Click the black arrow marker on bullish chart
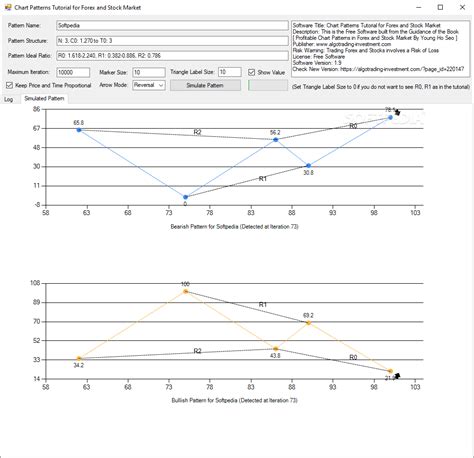 (397, 376)
